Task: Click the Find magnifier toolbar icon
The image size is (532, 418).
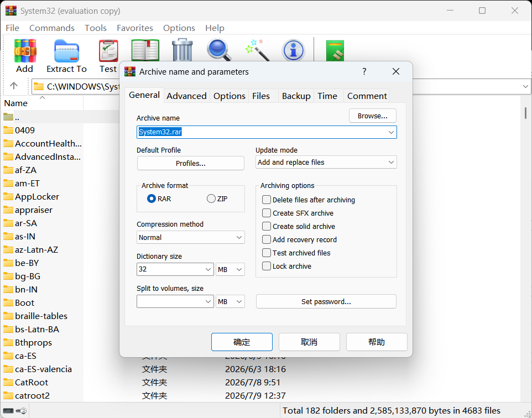Action: [219, 50]
